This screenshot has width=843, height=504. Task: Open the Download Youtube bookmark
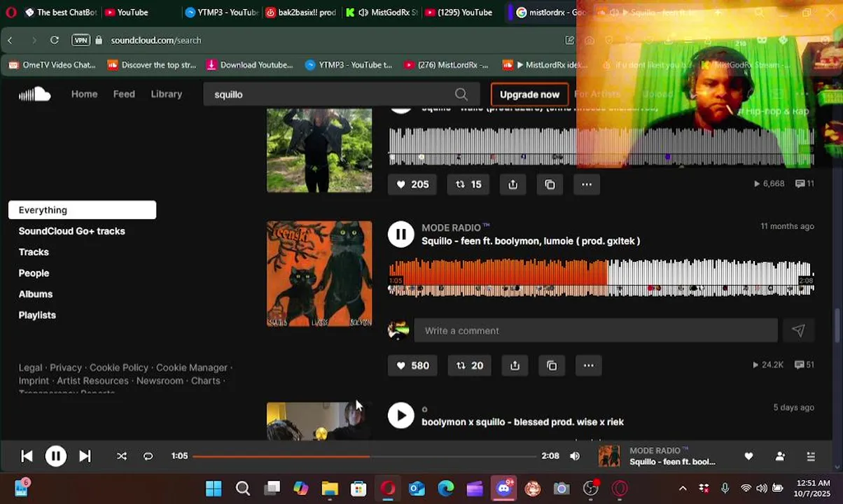tap(249, 64)
